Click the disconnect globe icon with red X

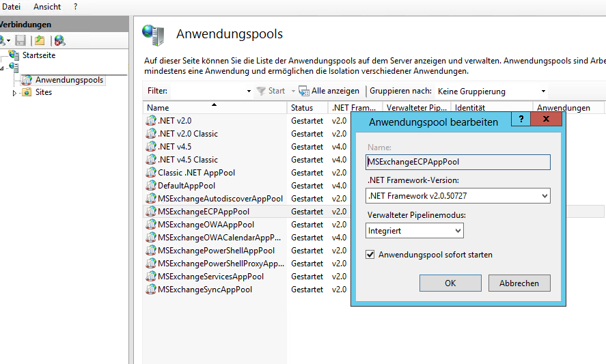point(59,41)
